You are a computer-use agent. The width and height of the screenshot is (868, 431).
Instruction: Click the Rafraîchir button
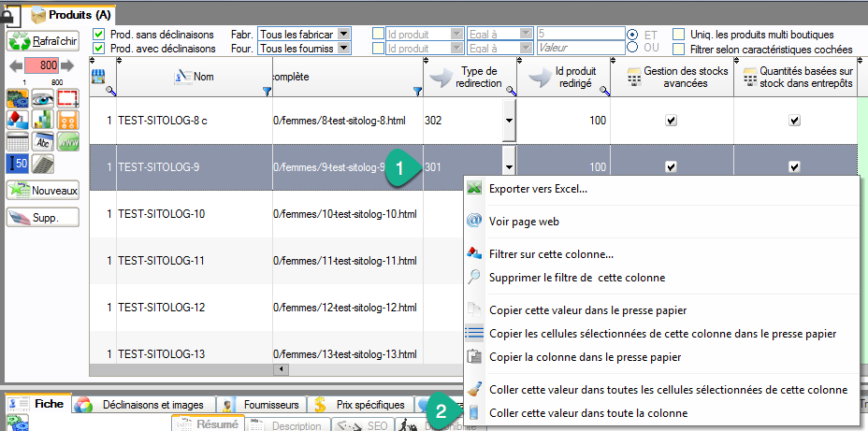coord(43,41)
